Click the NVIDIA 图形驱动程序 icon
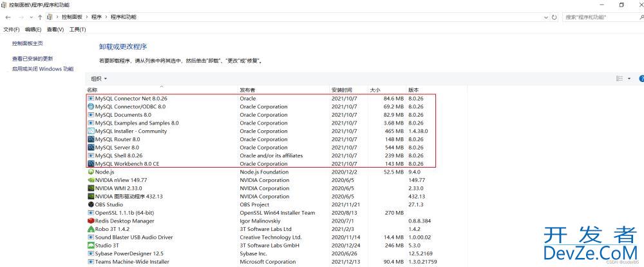The height and width of the screenshot is (267, 644). pyautogui.click(x=91, y=196)
